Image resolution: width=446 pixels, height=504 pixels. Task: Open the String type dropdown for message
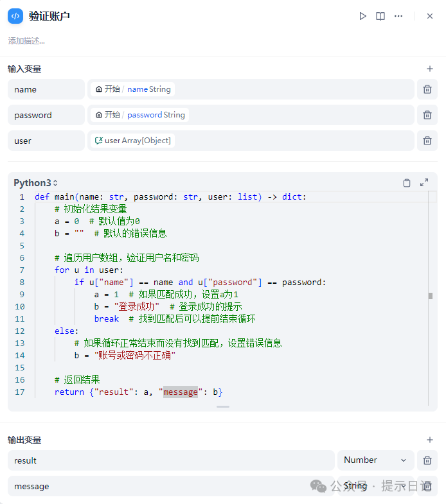tap(375, 486)
